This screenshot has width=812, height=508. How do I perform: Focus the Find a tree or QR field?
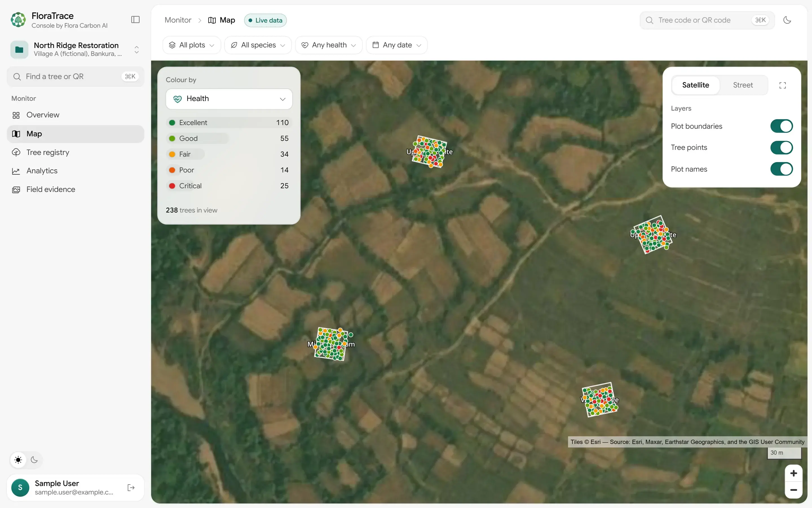(x=76, y=76)
